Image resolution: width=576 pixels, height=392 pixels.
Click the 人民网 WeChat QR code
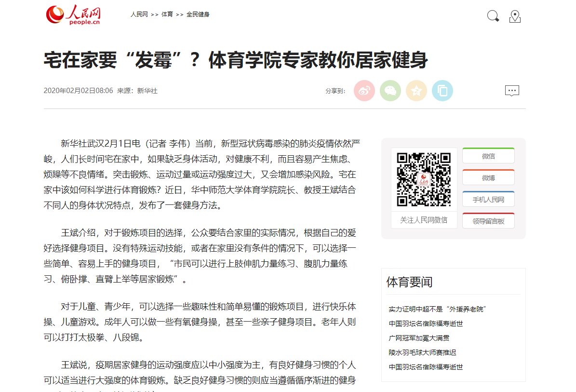pos(424,179)
